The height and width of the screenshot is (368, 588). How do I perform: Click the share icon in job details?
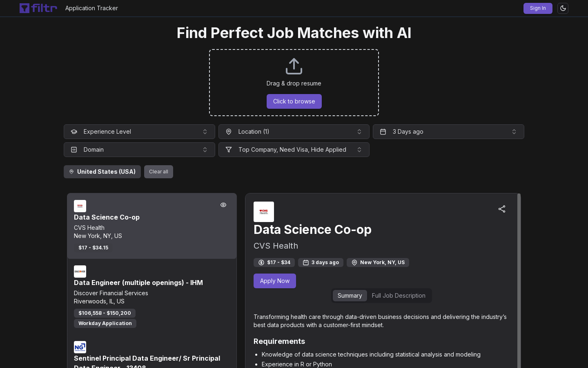coord(502,209)
